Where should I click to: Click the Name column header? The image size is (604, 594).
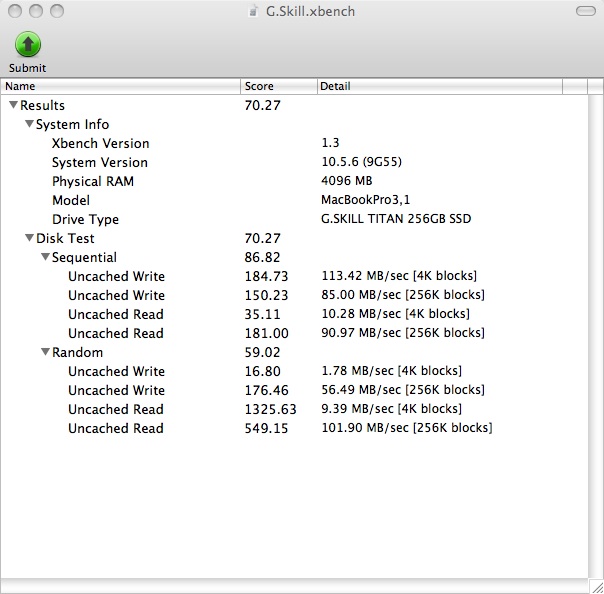point(121,86)
